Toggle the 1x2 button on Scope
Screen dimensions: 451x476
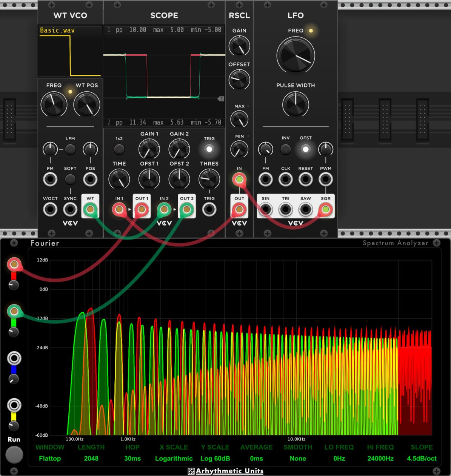[x=119, y=149]
